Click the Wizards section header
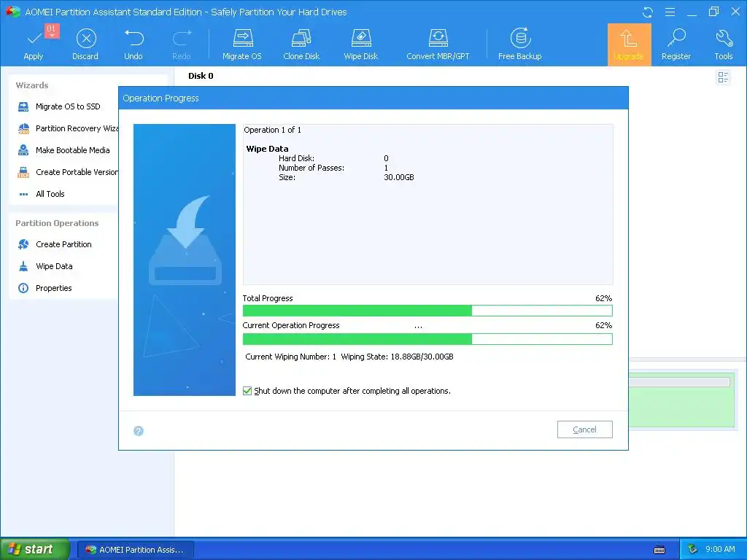Screen dimensions: 747x560 click(32, 85)
